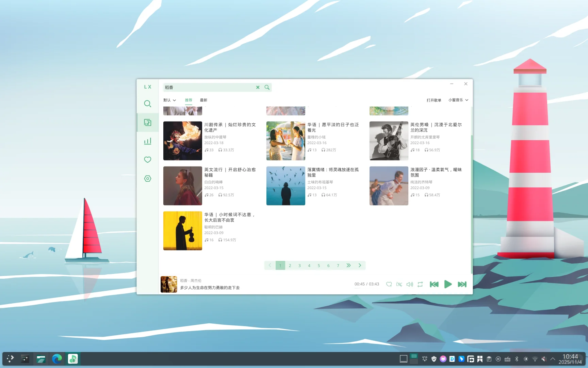
Task: Open the 落寞情绪 playlist thumbnail
Action: 285,186
